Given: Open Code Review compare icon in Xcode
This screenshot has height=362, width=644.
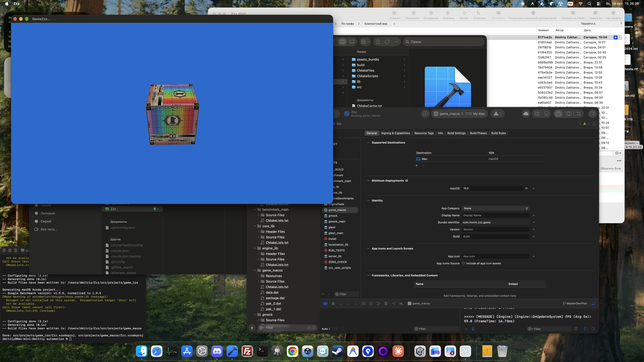Looking at the screenshot, I should [578, 114].
